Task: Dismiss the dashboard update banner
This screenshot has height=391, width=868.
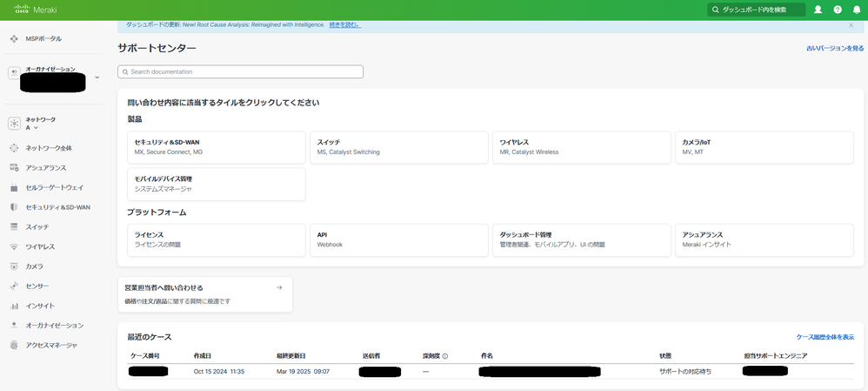Action: pos(851,25)
